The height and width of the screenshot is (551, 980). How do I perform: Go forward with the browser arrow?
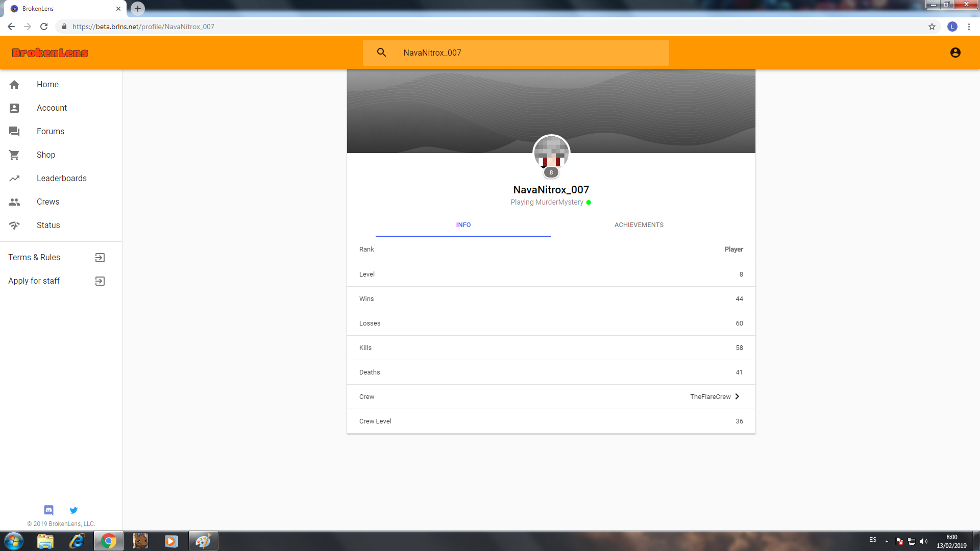[x=28, y=27]
